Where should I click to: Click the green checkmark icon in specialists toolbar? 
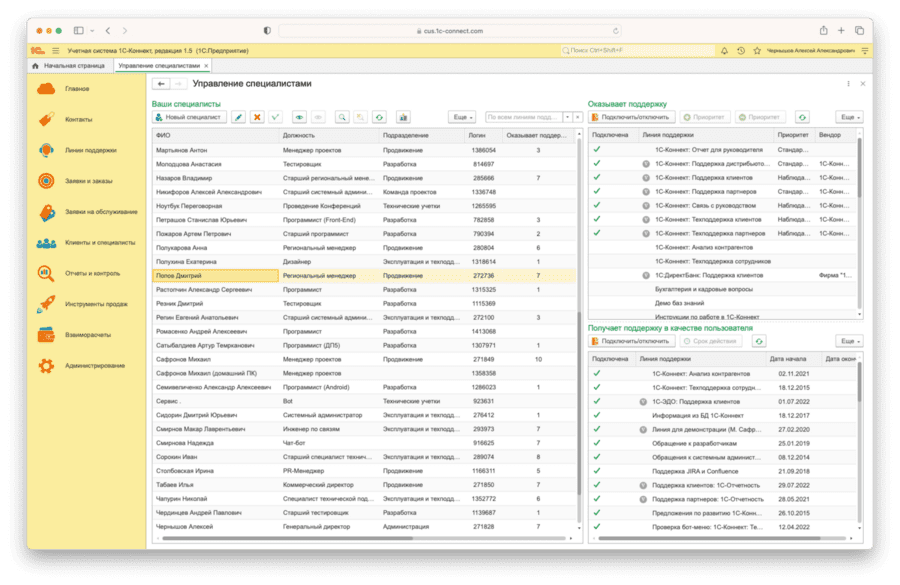point(276,117)
